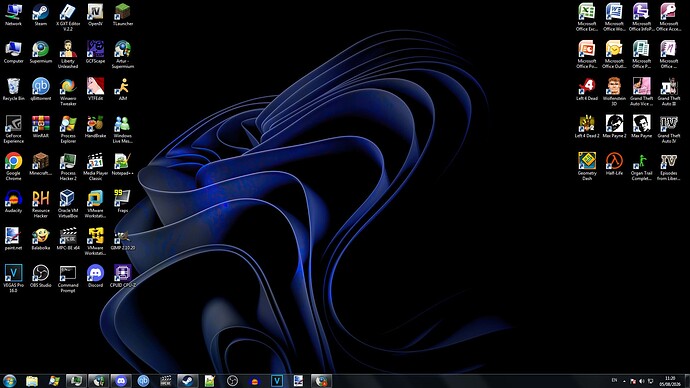
Task: Open the OpenIV desktop icon
Action: (x=95, y=15)
